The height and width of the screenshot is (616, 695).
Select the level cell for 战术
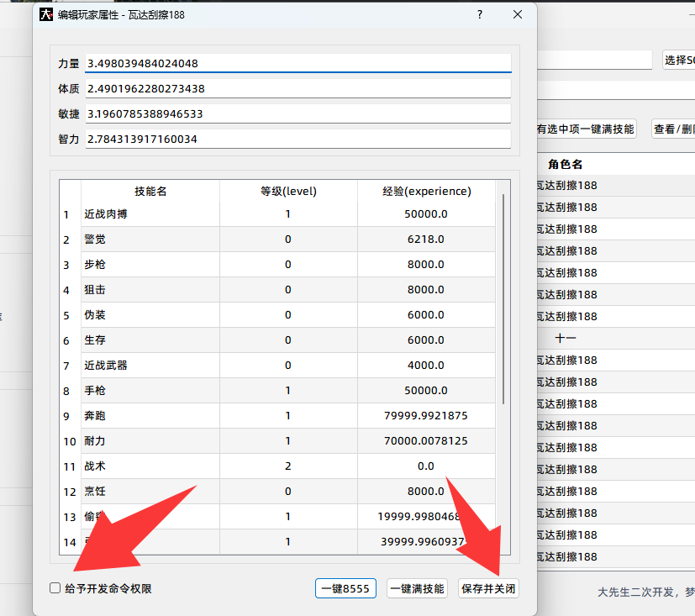(x=288, y=466)
